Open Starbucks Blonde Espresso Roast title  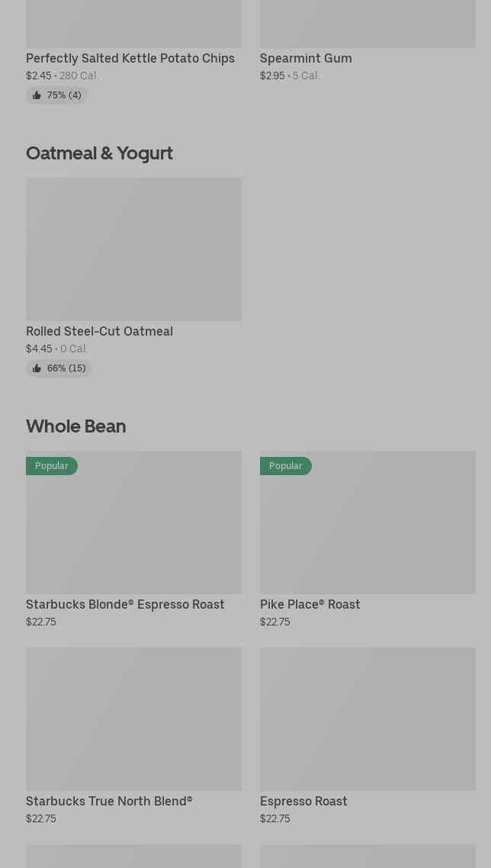pyautogui.click(x=125, y=604)
